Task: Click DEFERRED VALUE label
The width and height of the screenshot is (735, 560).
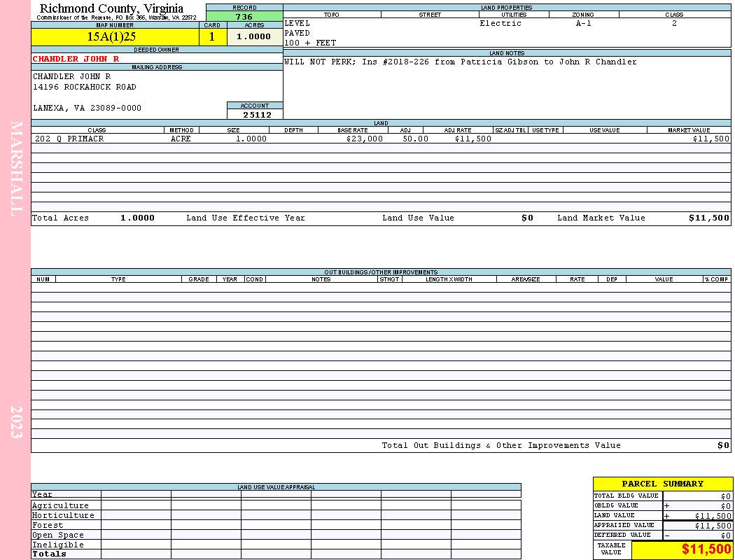Action: pos(622,535)
